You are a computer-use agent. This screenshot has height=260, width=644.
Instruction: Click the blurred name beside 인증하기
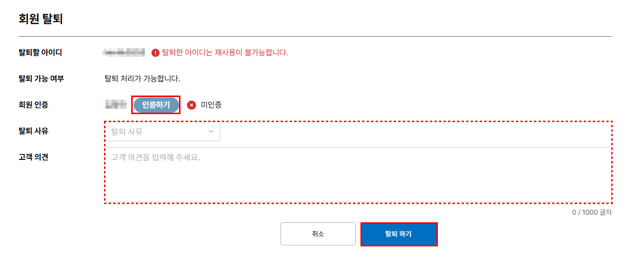click(115, 105)
